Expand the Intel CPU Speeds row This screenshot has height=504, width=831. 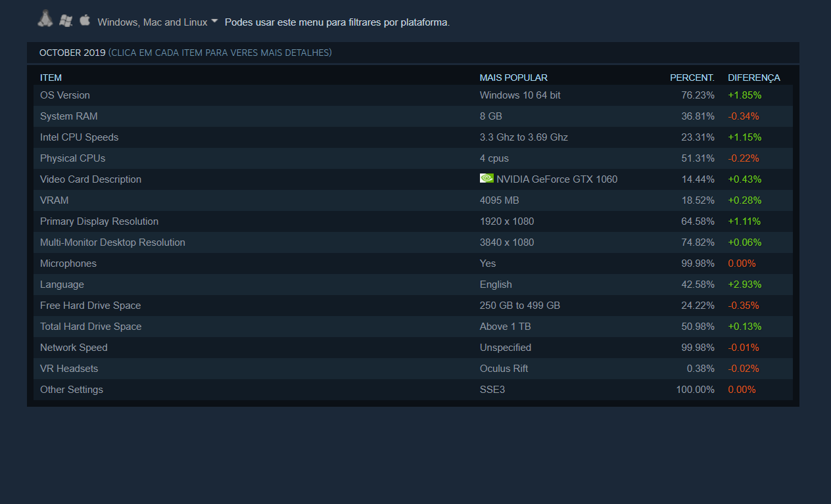point(413,137)
